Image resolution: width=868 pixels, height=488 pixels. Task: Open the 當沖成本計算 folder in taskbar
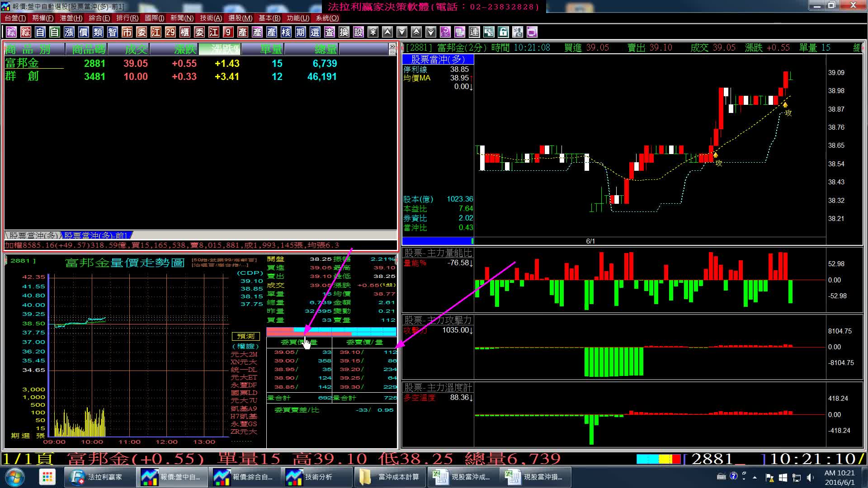389,477
